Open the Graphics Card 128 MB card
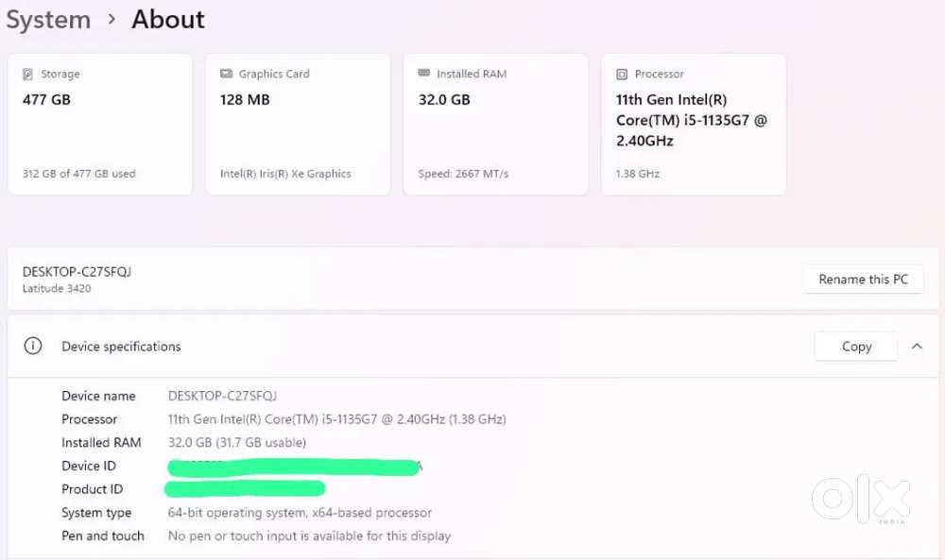Screen dimensions: 945x560 pyautogui.click(x=298, y=125)
